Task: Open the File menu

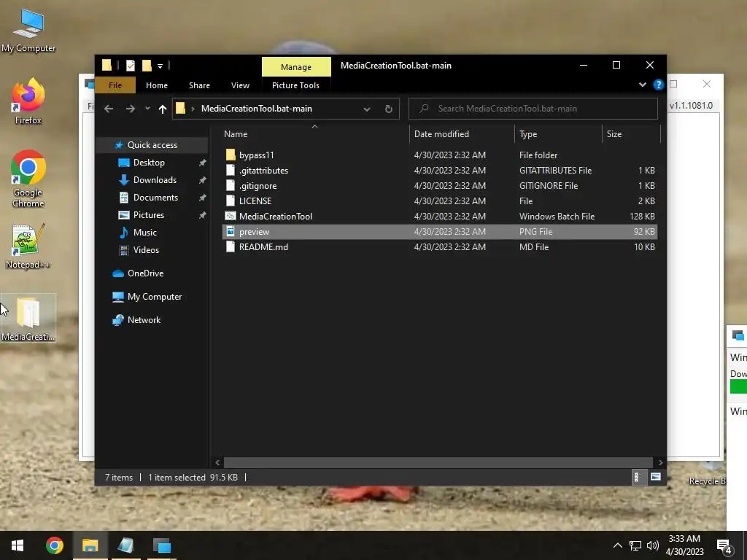Action: pyautogui.click(x=115, y=85)
